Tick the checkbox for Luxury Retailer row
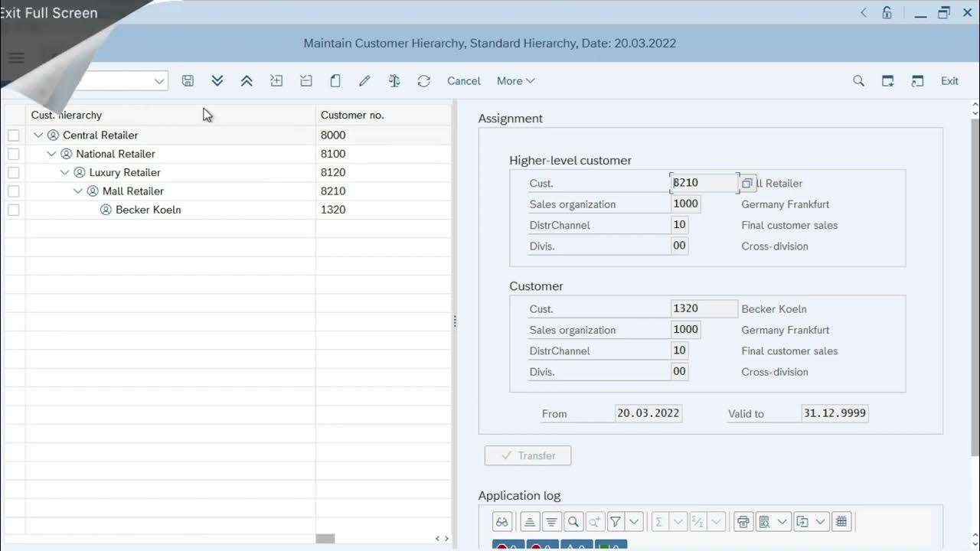980x551 pixels. (x=14, y=172)
